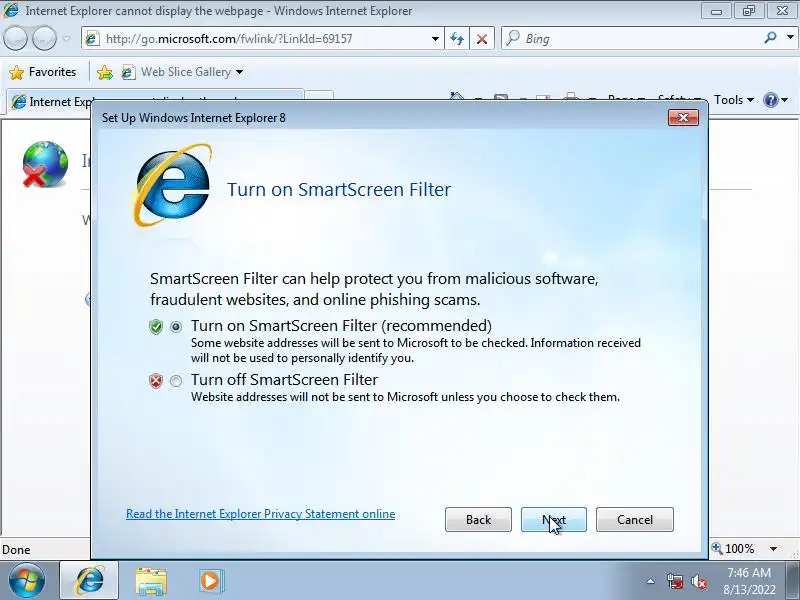Image resolution: width=800 pixels, height=600 pixels.
Task: Click the Done status bar text
Action: pos(16,549)
